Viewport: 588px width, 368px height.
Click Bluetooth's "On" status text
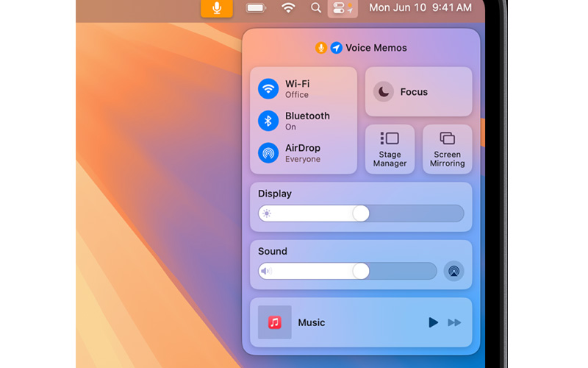tap(290, 127)
